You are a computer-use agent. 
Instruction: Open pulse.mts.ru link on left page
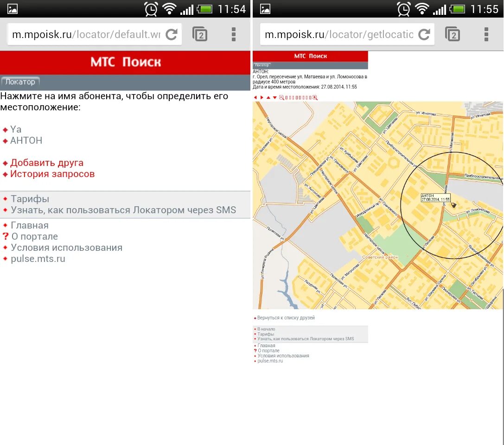[x=38, y=259]
